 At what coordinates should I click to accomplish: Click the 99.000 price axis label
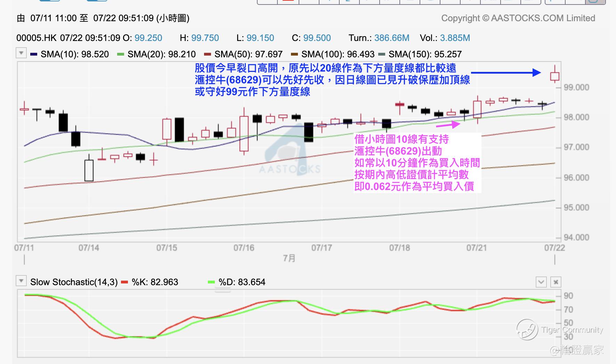576,87
